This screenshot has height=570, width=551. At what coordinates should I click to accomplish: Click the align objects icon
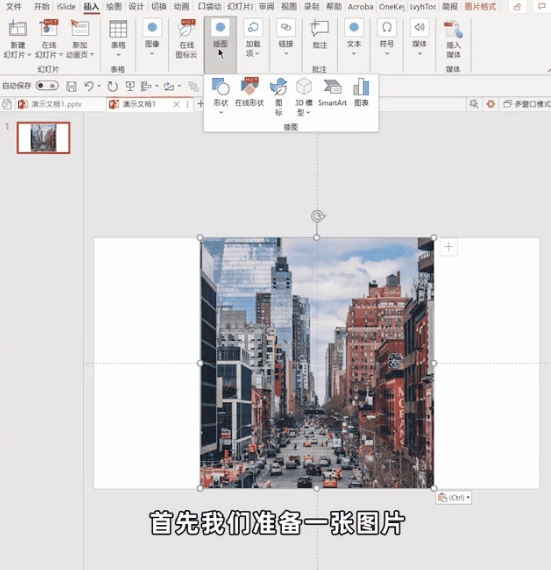point(146,86)
